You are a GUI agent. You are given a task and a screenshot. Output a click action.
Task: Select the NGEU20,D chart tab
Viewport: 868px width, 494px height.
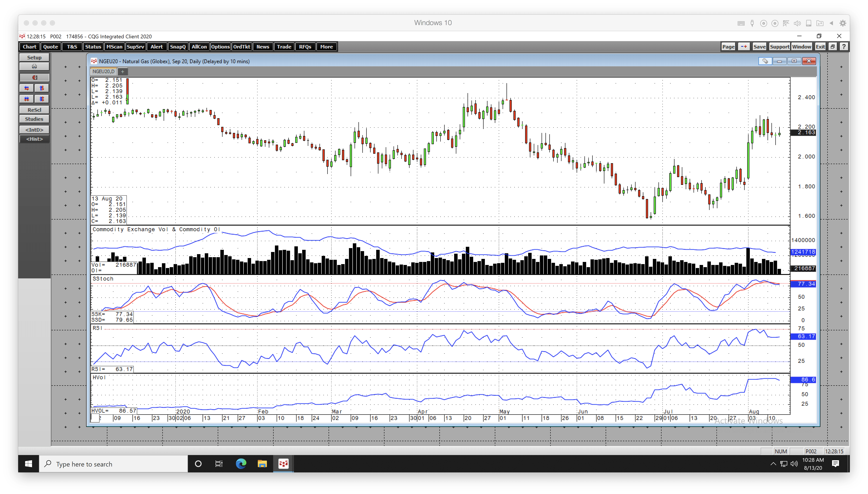[103, 72]
